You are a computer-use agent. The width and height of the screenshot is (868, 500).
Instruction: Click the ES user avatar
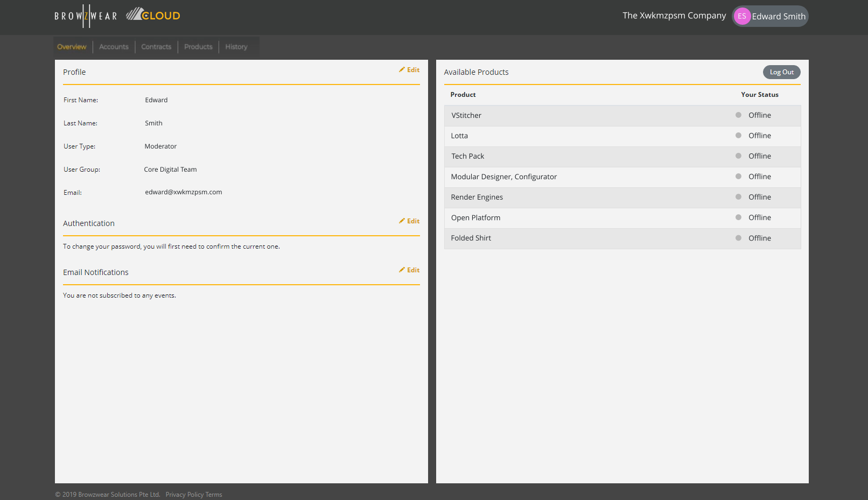pyautogui.click(x=742, y=16)
